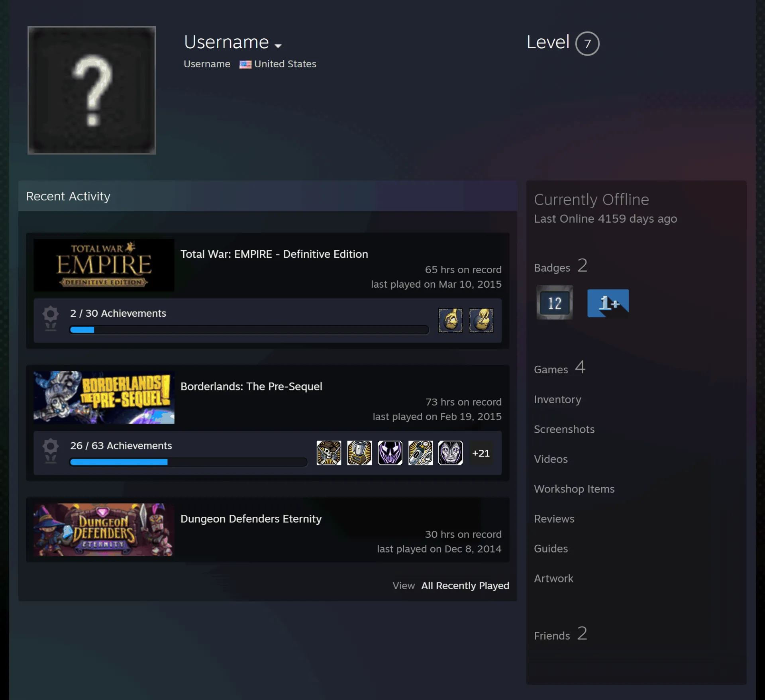Open Guides from sidebar
Screen dimensions: 765x700
551,549
